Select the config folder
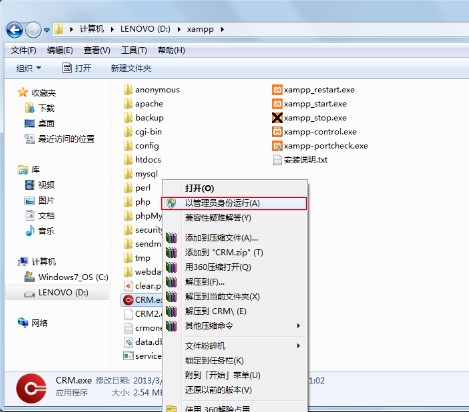 (141, 146)
